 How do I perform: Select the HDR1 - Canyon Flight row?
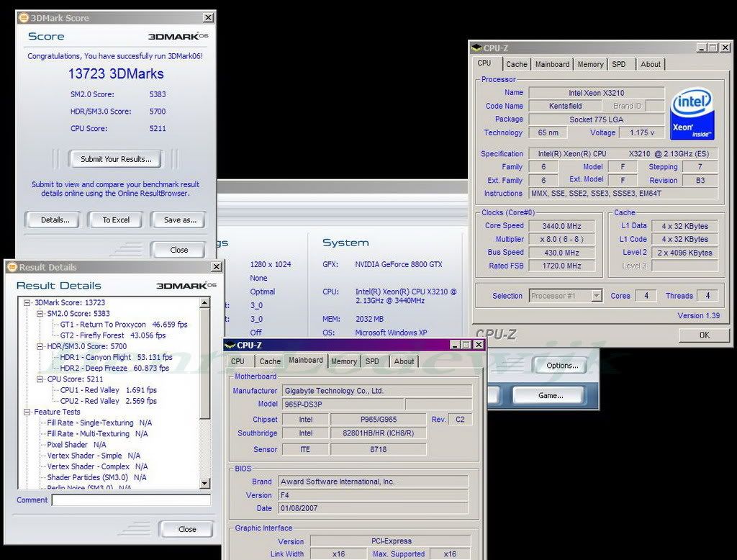click(116, 357)
